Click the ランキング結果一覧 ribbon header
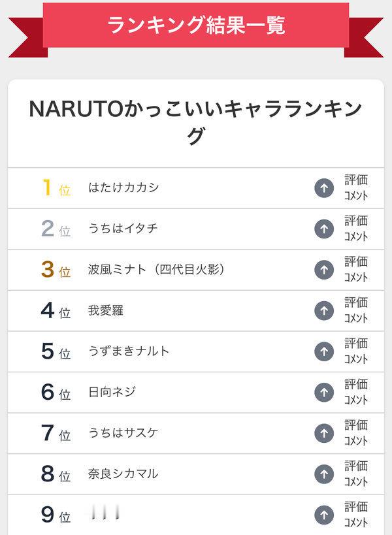Screen dimensions: 392x535 tap(196, 25)
